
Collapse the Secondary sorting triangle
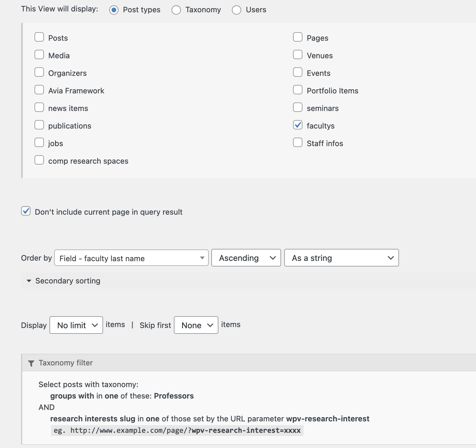[29, 281]
